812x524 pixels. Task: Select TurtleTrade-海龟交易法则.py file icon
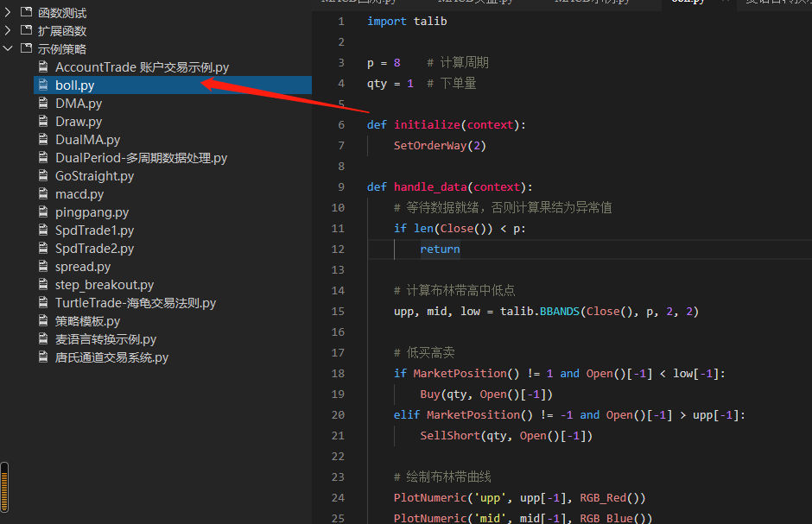point(43,302)
